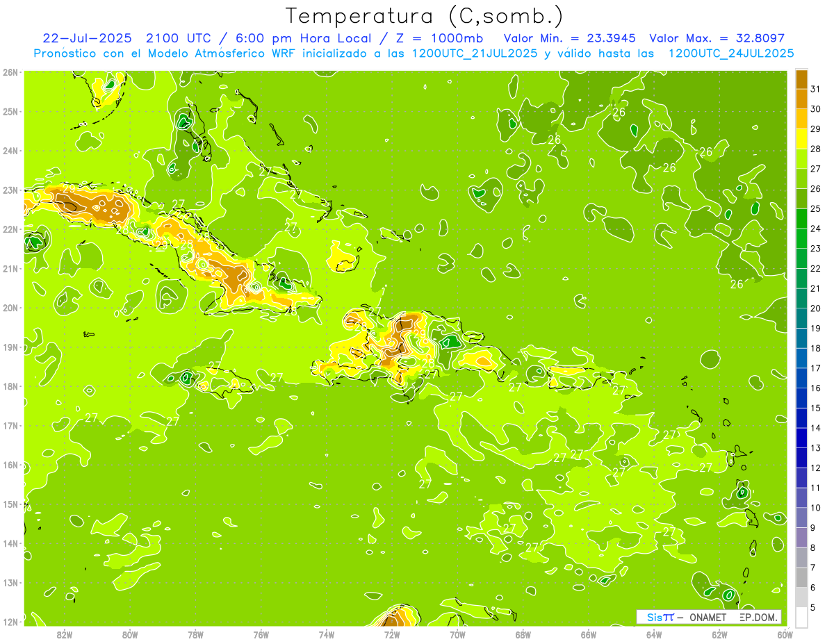Viewport: 834px width, 644px height.
Task: Click the 74W longitude label
Action: pos(326,635)
